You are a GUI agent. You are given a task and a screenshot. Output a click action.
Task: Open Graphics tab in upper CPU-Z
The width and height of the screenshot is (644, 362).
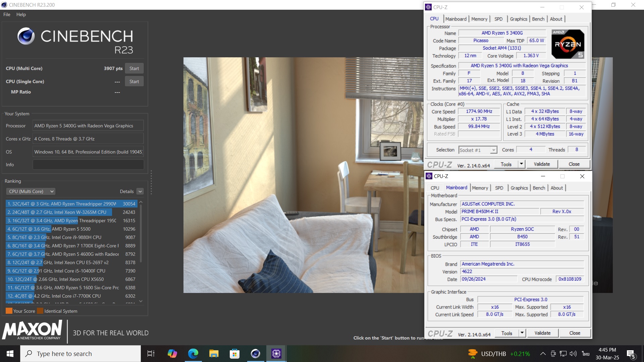click(519, 19)
